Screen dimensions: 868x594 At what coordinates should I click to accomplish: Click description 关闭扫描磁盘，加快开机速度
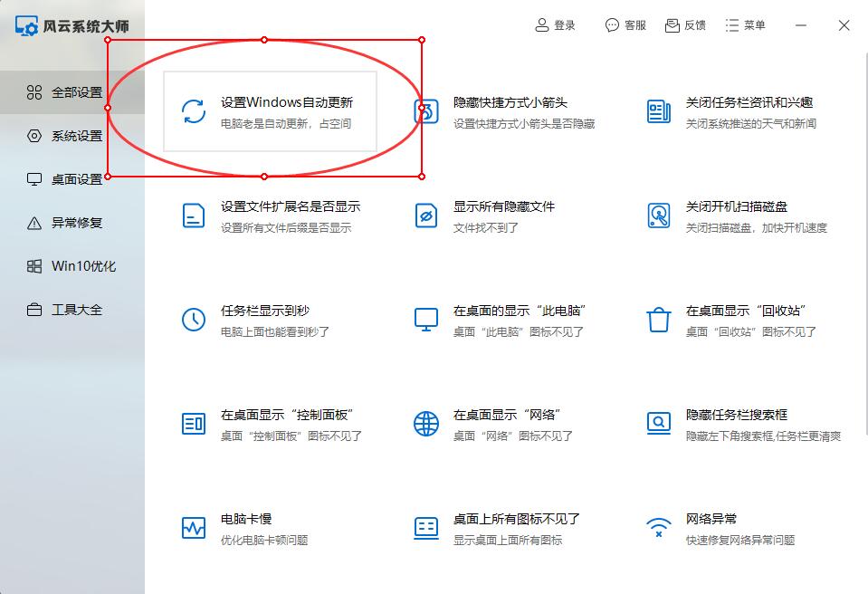pyautogui.click(x=757, y=227)
